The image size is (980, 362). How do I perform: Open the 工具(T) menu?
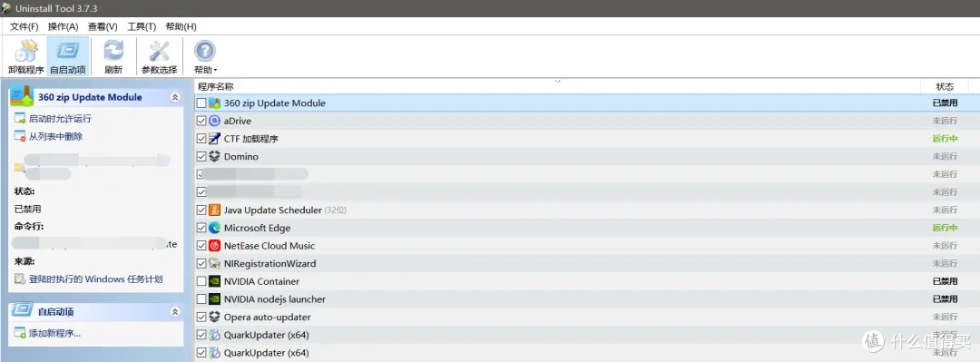[142, 26]
